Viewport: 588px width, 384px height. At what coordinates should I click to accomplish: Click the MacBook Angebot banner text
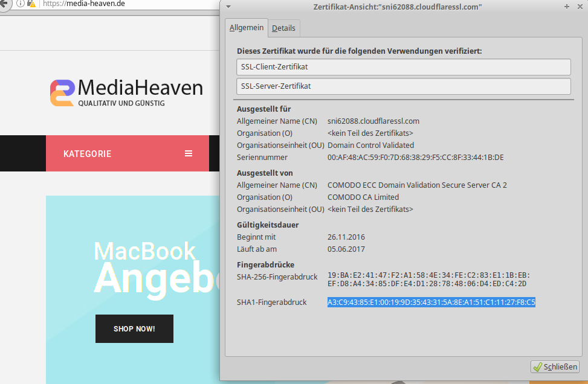click(156, 270)
